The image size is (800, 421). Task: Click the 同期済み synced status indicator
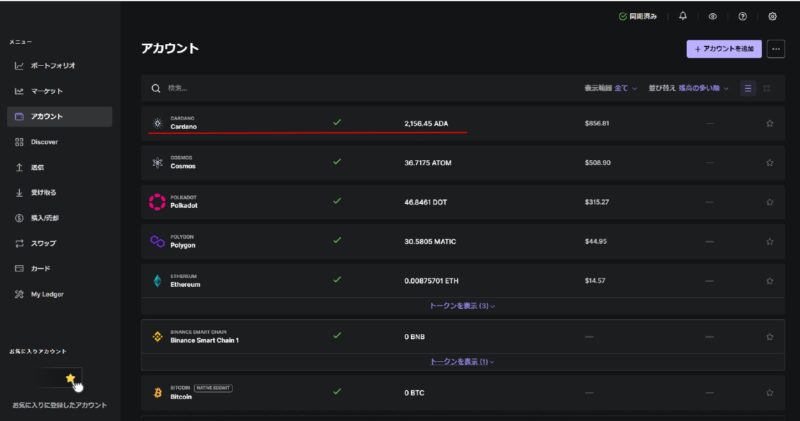click(638, 16)
